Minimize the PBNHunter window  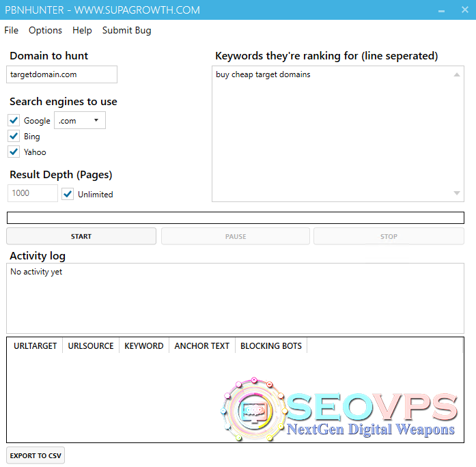point(441,10)
